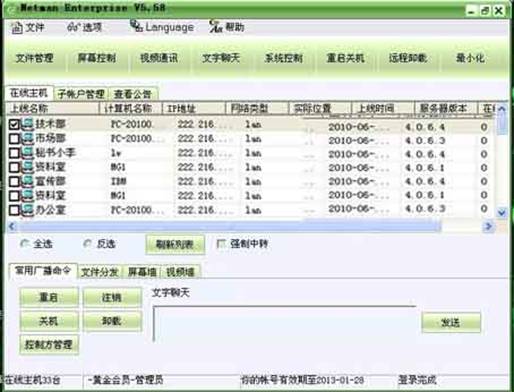
Task: Click the lv computer name cell
Action: (x=116, y=153)
